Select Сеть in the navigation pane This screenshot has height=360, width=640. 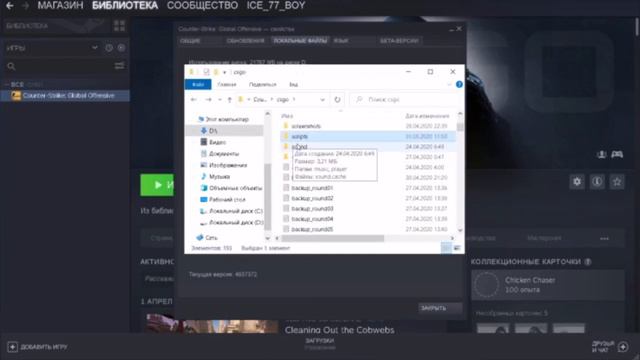pos(211,237)
